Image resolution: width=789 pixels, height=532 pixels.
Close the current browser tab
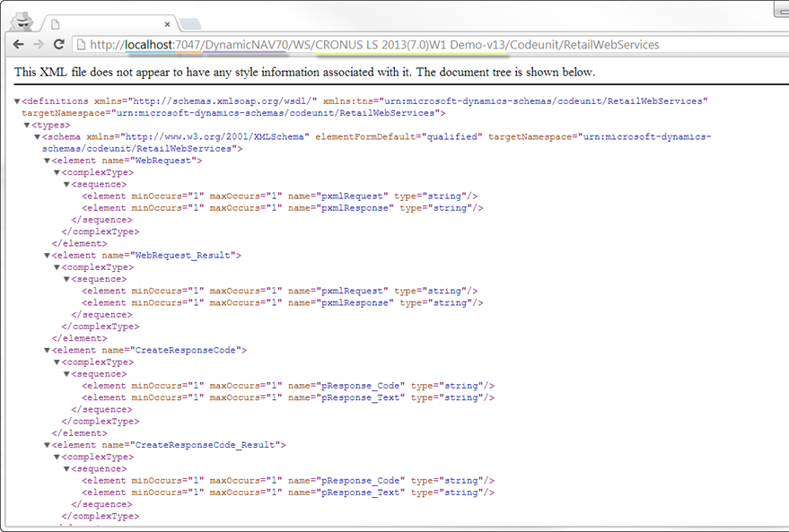coord(168,23)
